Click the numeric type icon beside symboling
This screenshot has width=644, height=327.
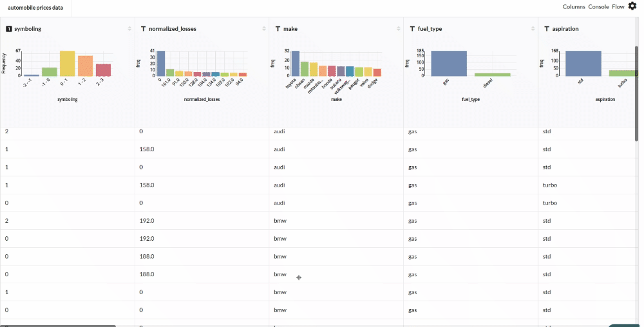click(x=8, y=29)
